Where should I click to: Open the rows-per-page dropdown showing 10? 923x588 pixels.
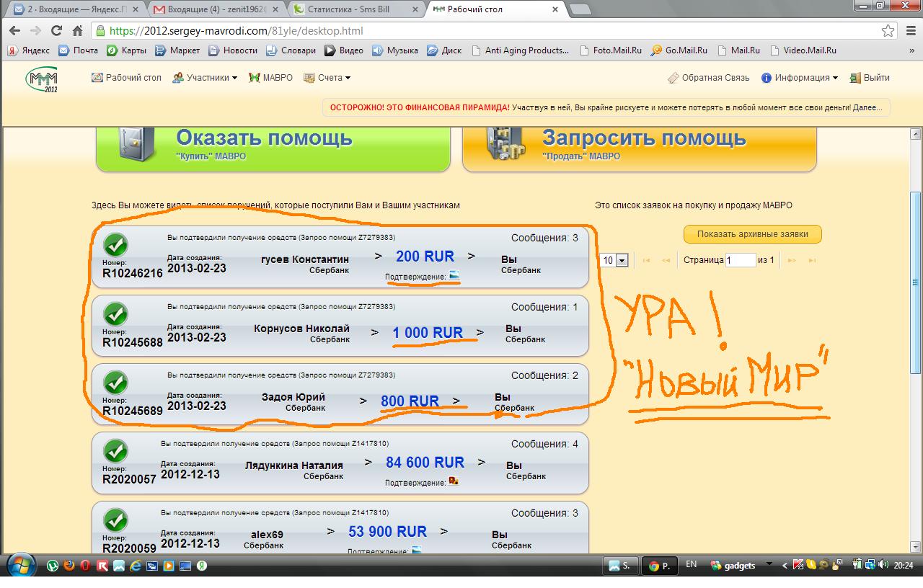click(x=615, y=260)
